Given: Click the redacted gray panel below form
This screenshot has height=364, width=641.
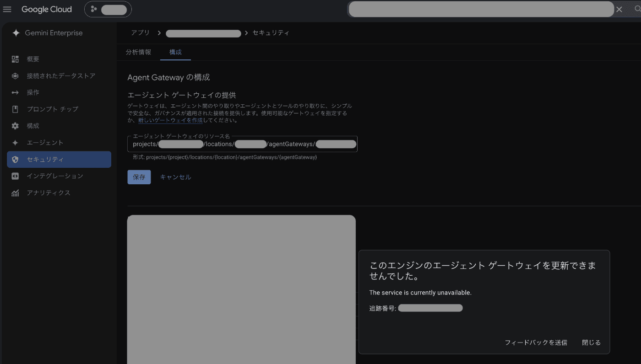Looking at the screenshot, I should pos(241,289).
